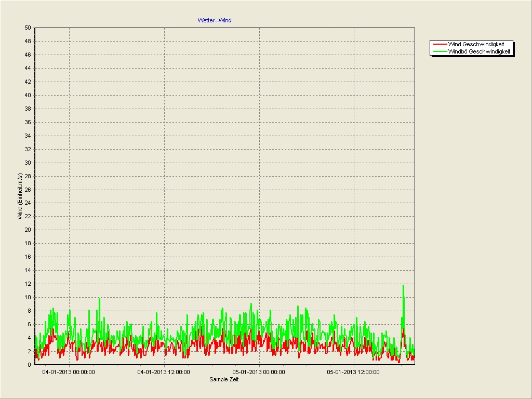Select the 04-01-2013 00:00:00 time tick label

point(69,372)
